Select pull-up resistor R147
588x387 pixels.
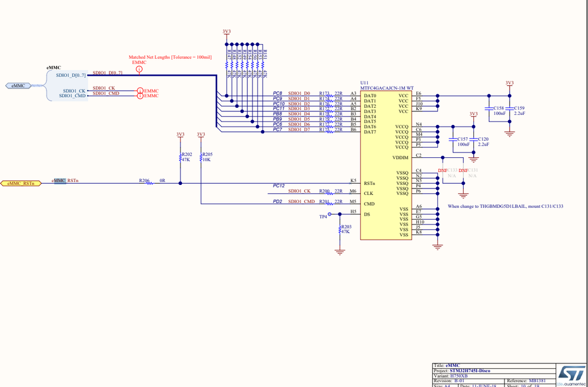(227, 64)
